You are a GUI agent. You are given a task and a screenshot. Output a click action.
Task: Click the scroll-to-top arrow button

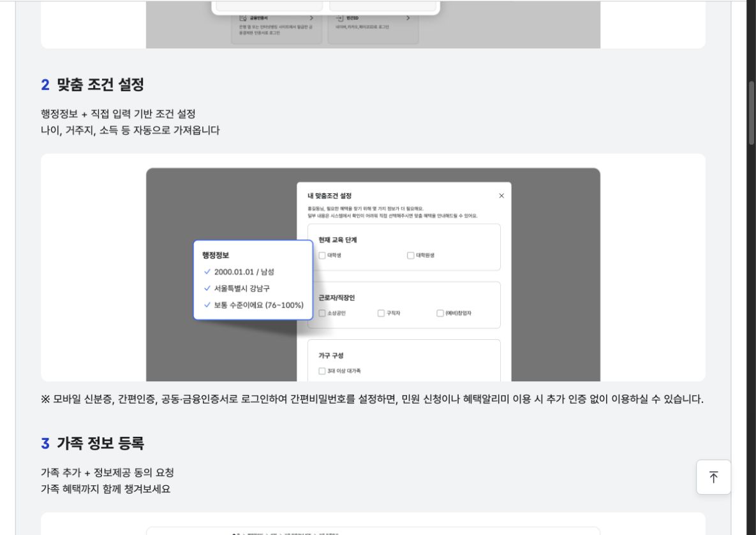[x=713, y=477]
